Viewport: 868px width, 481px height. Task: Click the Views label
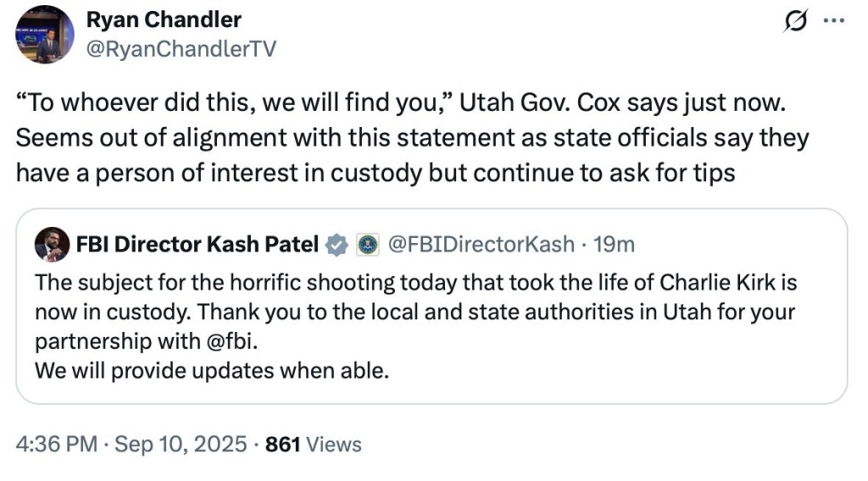point(333,444)
